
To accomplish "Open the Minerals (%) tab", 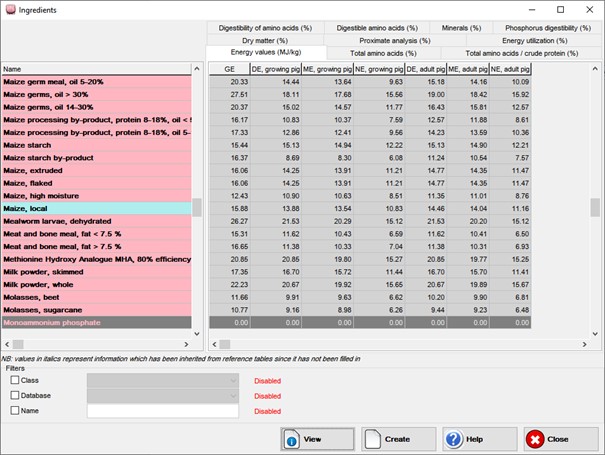I will 461,28.
